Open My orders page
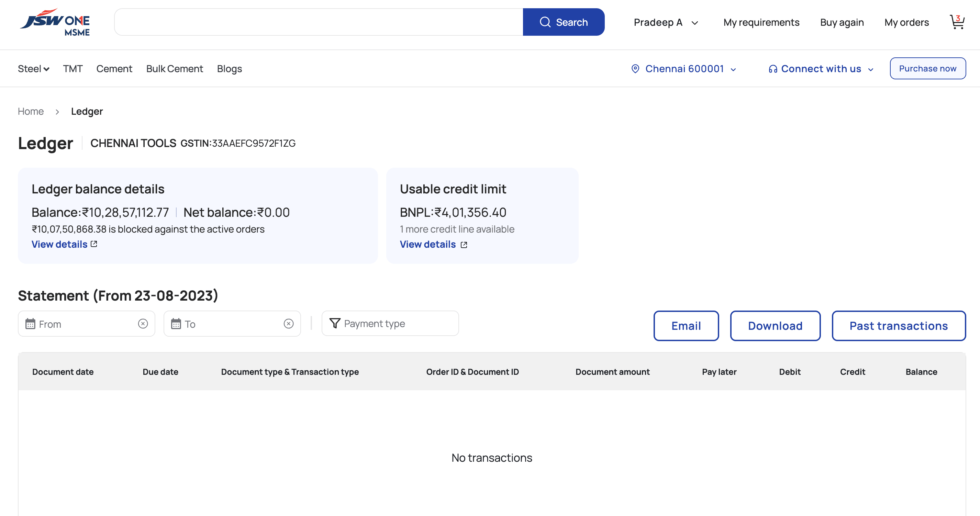Screen dimensions: 980x516 (x=906, y=22)
